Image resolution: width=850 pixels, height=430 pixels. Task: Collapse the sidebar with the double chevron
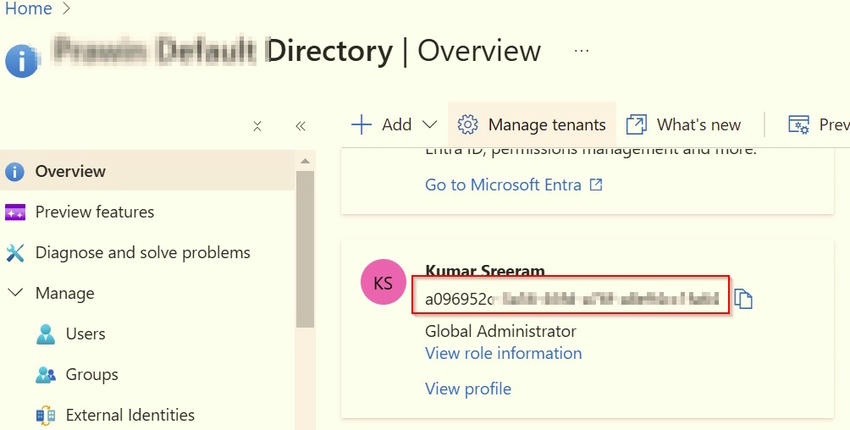pyautogui.click(x=300, y=126)
